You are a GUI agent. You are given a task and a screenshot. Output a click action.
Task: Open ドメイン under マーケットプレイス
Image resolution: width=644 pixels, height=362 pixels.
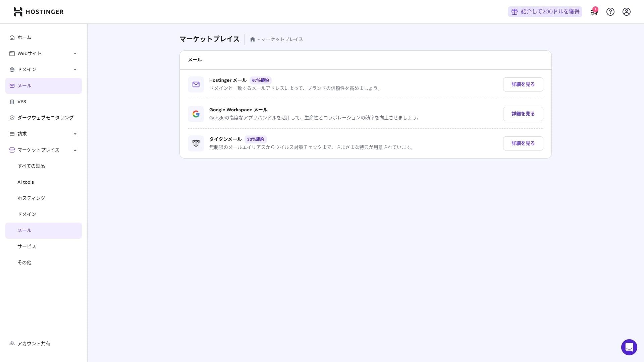click(44, 215)
